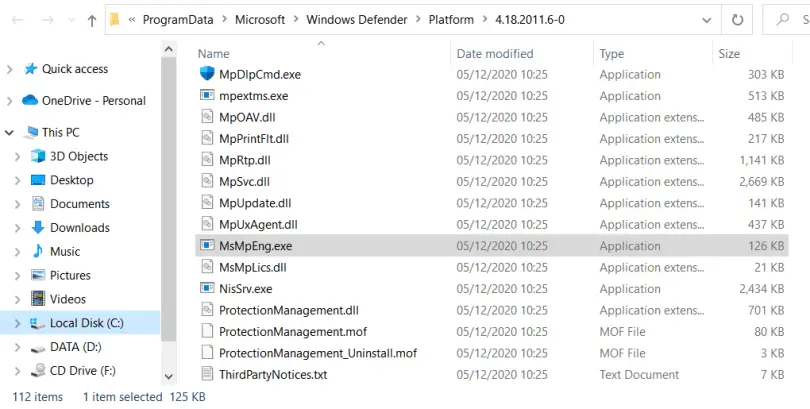Image resolution: width=810 pixels, height=409 pixels.
Task: Click the 2,669 KB size of MpSvc.dll
Action: tap(761, 182)
